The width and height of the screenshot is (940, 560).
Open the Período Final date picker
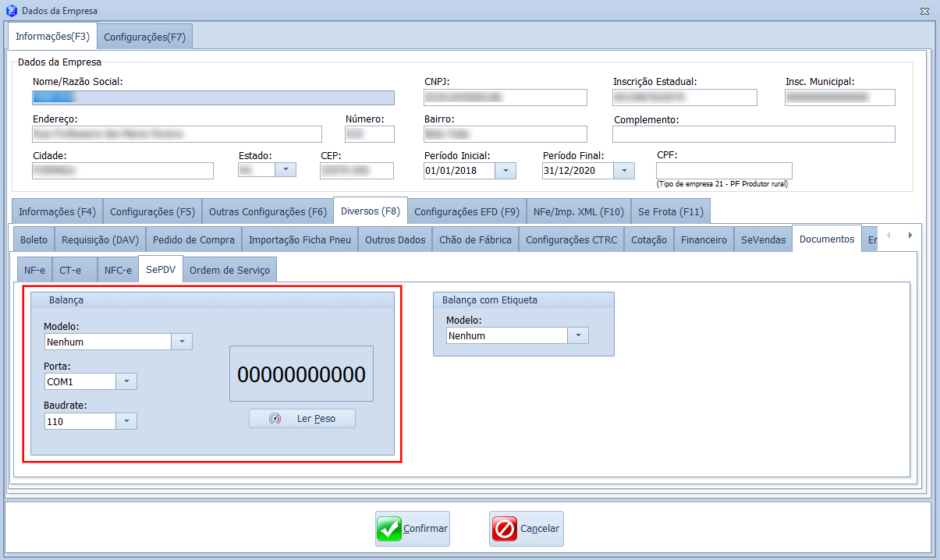point(624,171)
